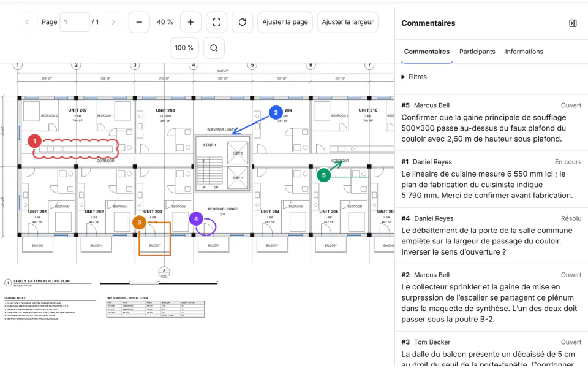Click the page number input field
The height and width of the screenshot is (368, 588).
coord(75,22)
